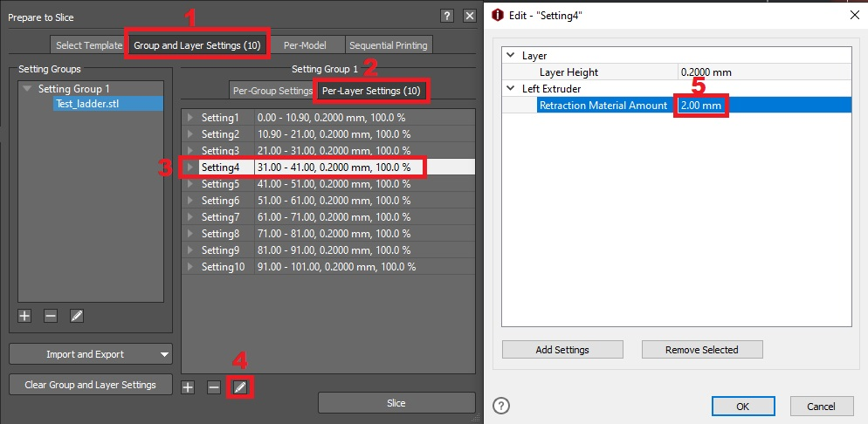Expand the Setting1 row arrow
This screenshot has height=424, width=868.
(x=191, y=117)
